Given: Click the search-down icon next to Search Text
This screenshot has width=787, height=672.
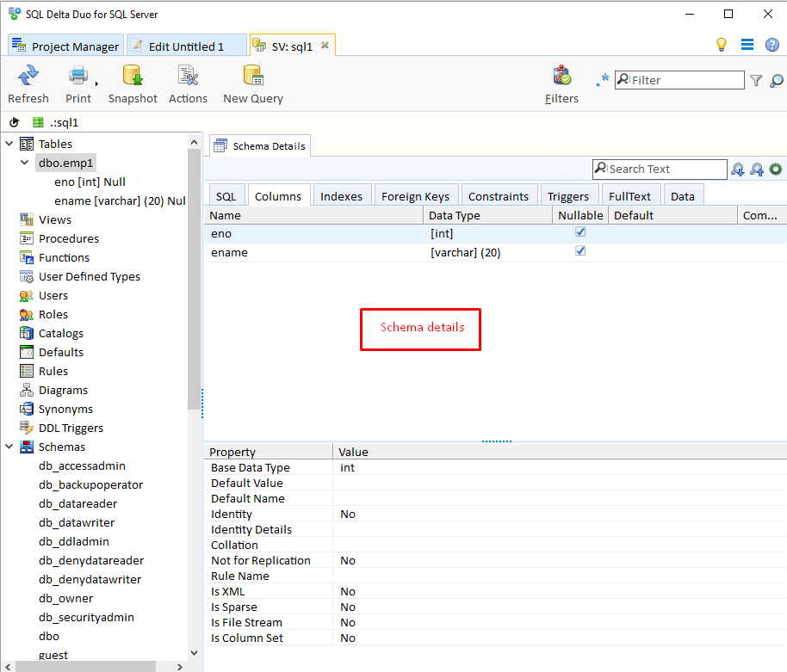Looking at the screenshot, I should (x=738, y=169).
